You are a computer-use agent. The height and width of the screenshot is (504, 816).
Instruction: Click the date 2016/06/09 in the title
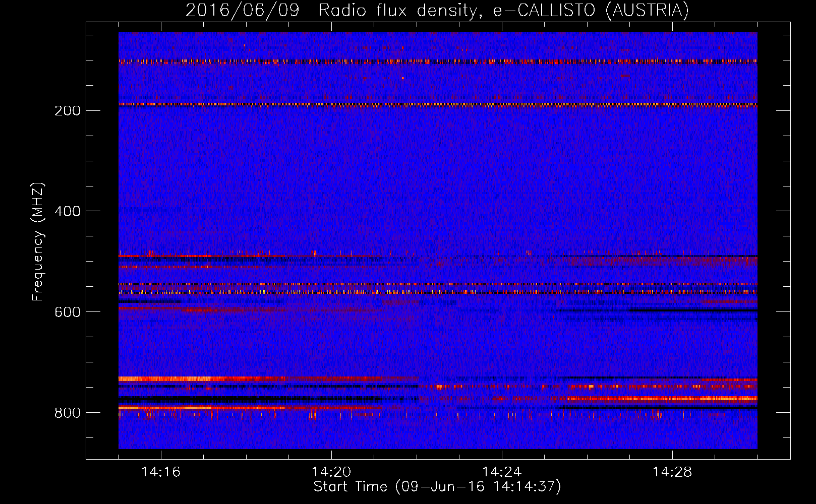pyautogui.click(x=243, y=10)
